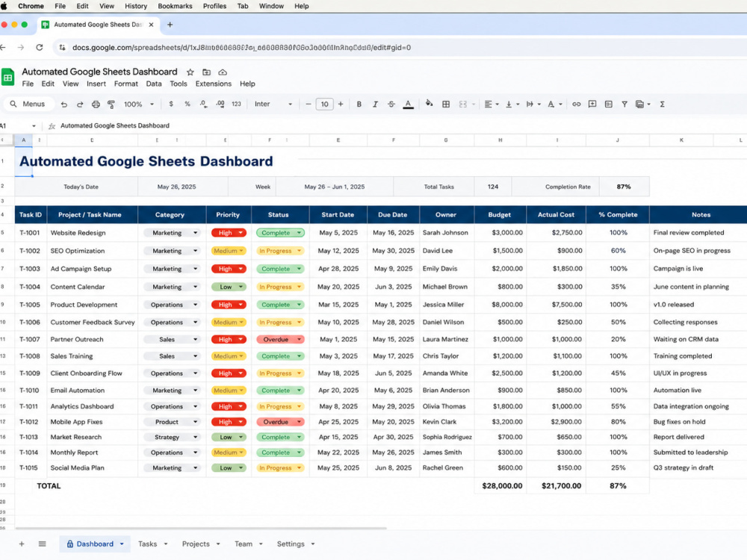Open the Extensions menu
Viewport: 747px width, 560px height.
point(214,84)
